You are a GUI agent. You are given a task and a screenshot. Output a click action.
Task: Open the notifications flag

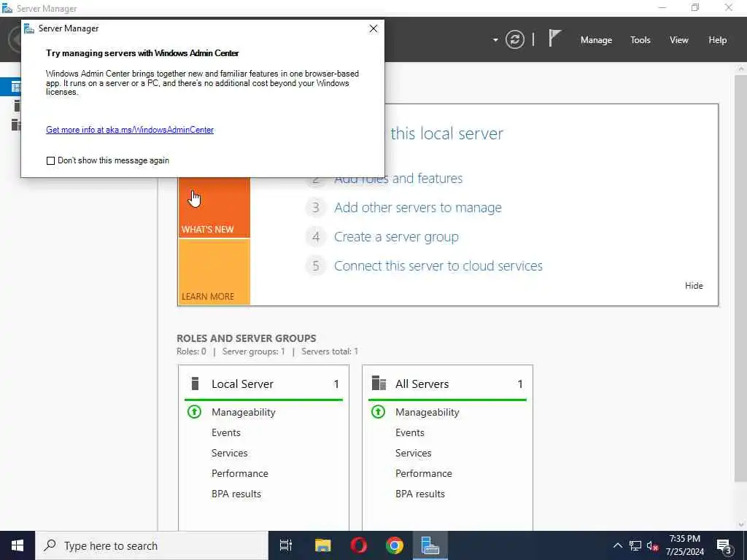click(x=554, y=38)
